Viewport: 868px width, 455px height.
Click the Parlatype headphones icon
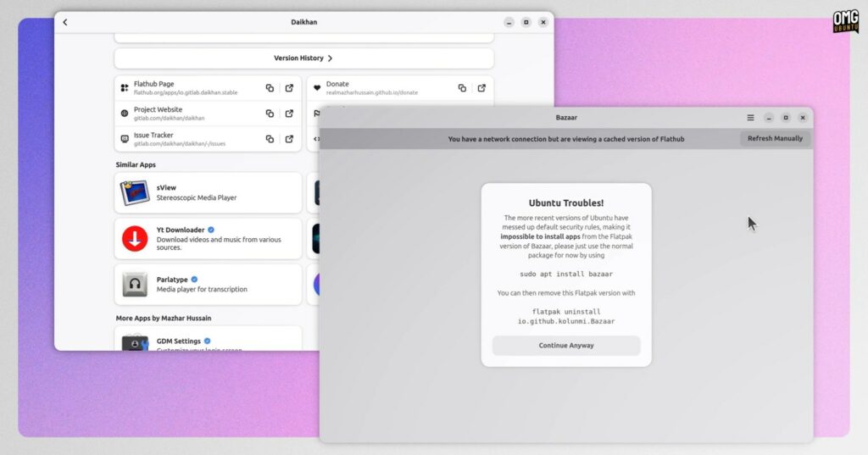135,285
